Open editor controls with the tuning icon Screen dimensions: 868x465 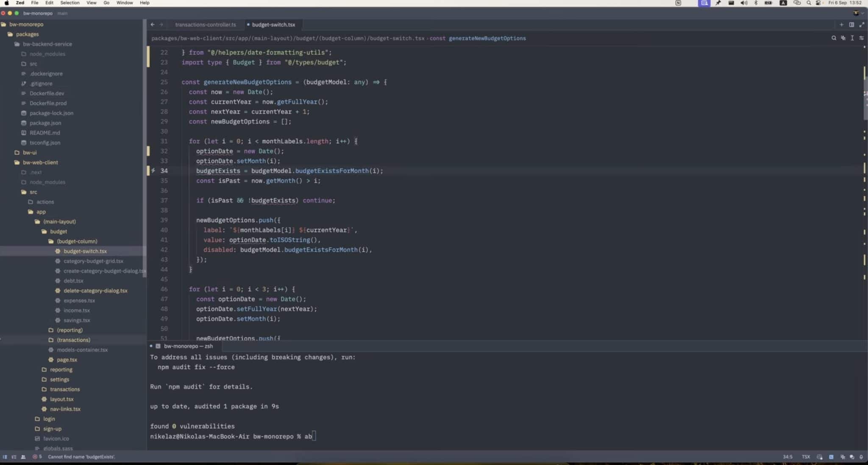tap(862, 38)
